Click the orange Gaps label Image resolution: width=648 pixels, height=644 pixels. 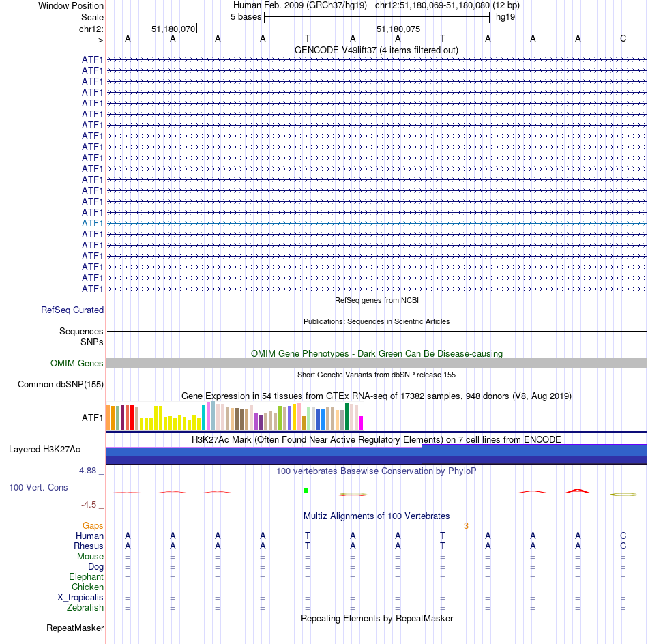93,526
